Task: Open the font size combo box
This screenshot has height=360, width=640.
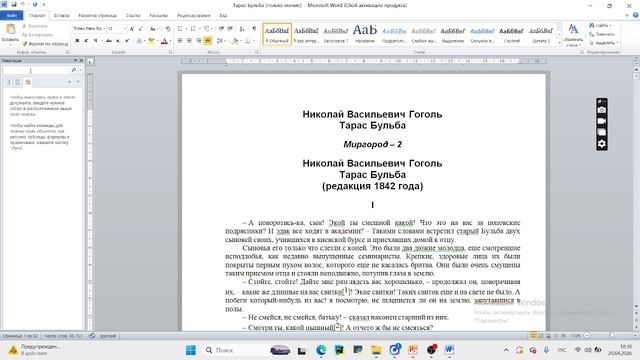Action: 116,29
